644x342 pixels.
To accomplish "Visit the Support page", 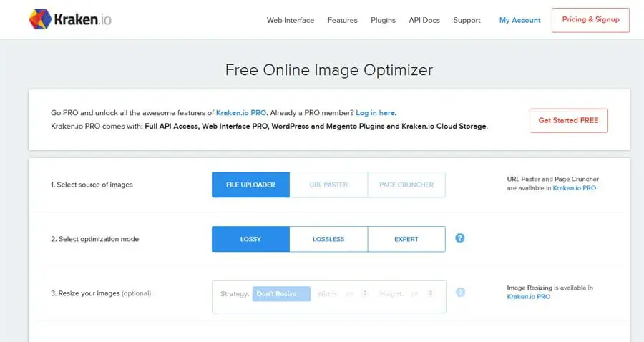I will [467, 20].
